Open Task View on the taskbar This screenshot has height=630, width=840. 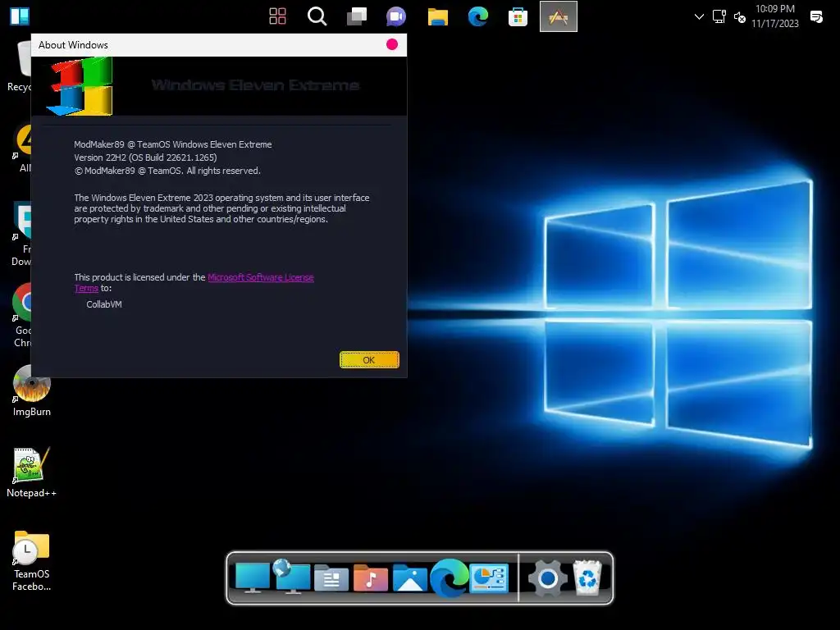357,16
